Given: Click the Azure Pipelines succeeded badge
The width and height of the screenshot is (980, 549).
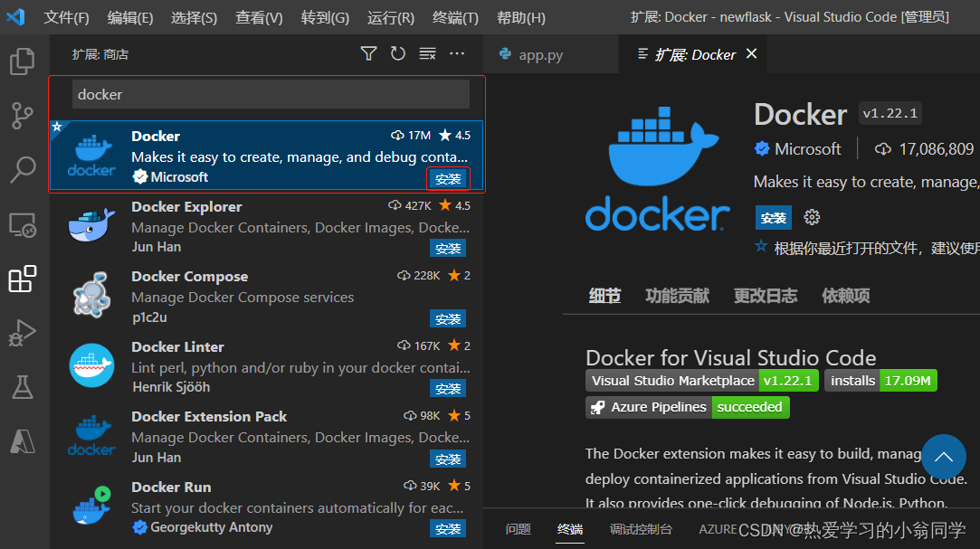Looking at the screenshot, I should tap(688, 407).
